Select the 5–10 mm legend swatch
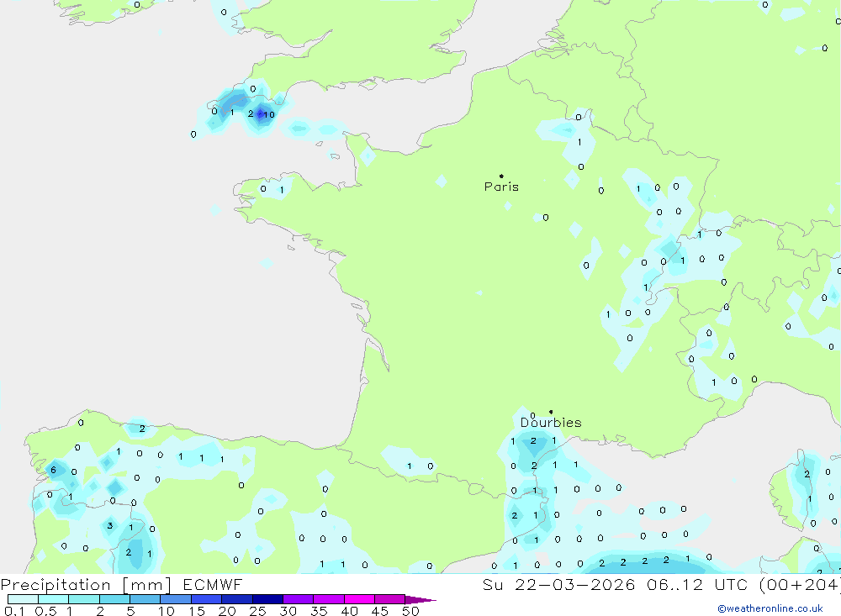This screenshot has height=616, width=841. 145,599
